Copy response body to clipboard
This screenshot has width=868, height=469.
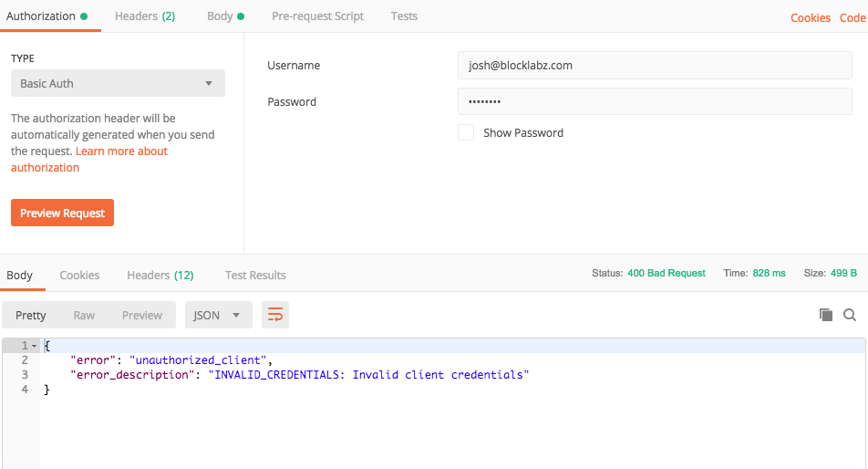coord(825,315)
